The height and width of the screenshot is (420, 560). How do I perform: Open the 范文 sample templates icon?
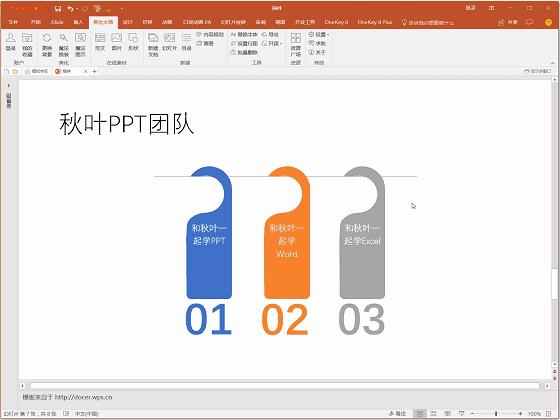(x=100, y=38)
